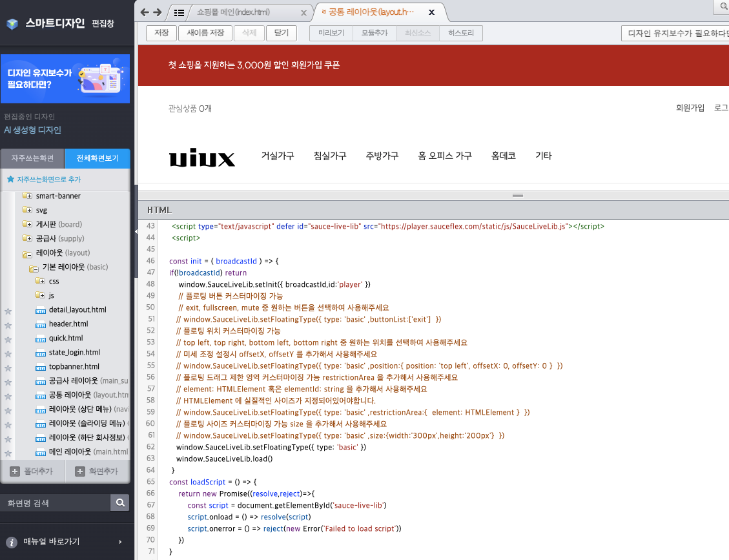Open topbanner.html file
Screen dimensions: 729x560
click(74, 366)
